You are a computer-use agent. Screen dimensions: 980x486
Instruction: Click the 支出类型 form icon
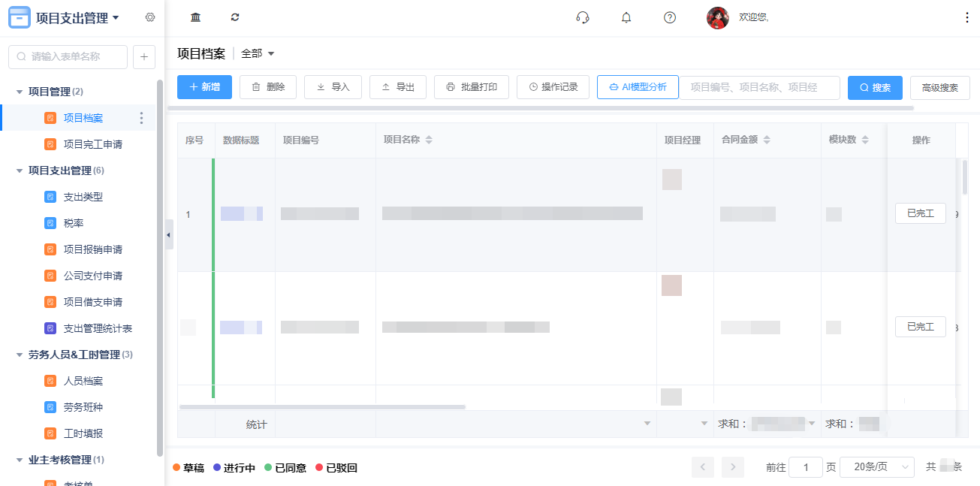tap(50, 197)
